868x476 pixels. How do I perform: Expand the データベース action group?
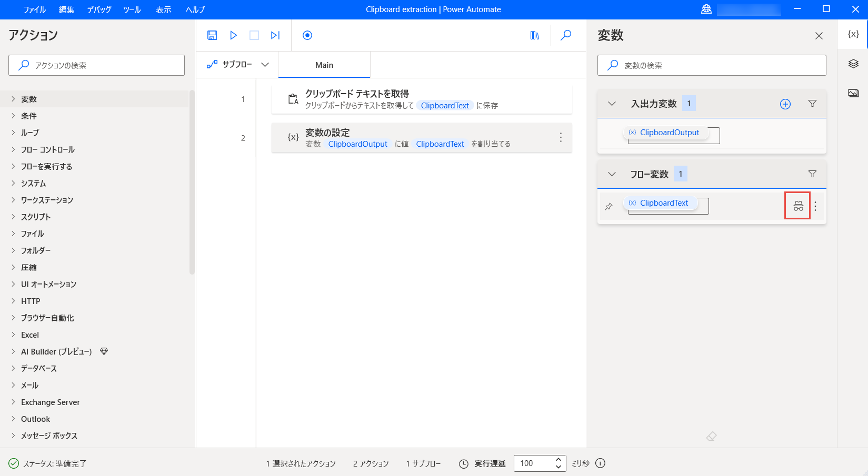pyautogui.click(x=13, y=368)
